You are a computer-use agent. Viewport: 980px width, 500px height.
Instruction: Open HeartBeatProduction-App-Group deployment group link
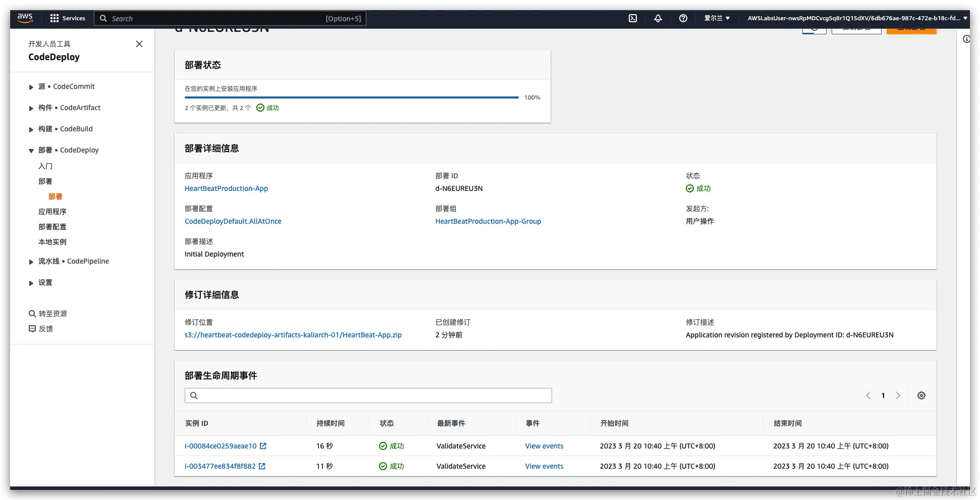click(x=488, y=221)
